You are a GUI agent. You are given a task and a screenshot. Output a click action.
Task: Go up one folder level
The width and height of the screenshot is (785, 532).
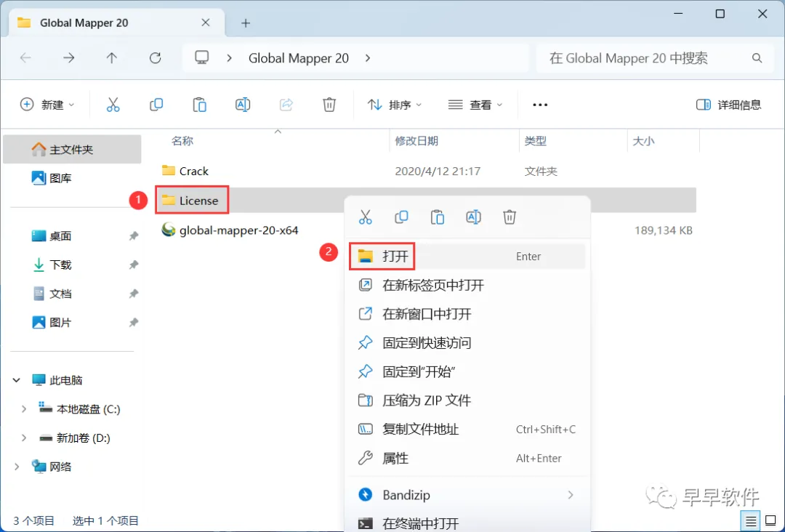coord(112,58)
